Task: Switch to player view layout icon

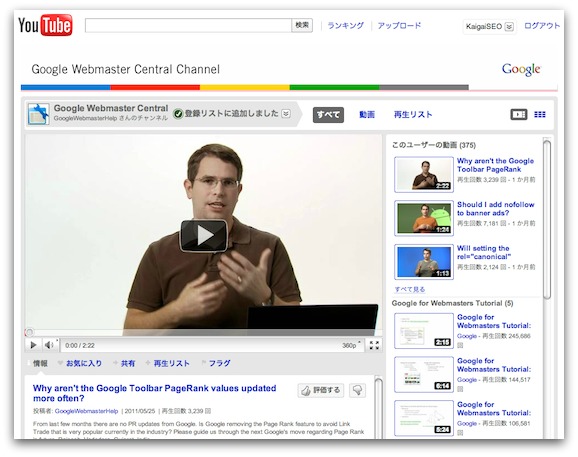Action: click(x=518, y=115)
